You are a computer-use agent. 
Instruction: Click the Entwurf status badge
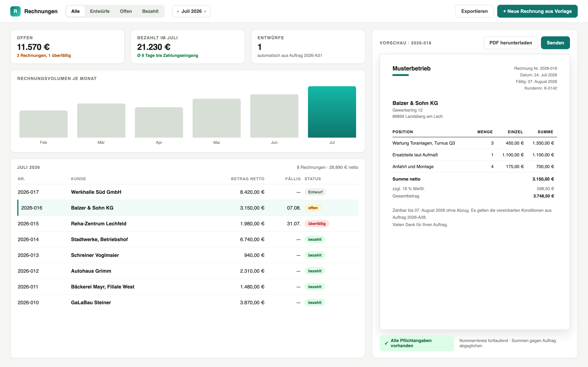point(315,192)
